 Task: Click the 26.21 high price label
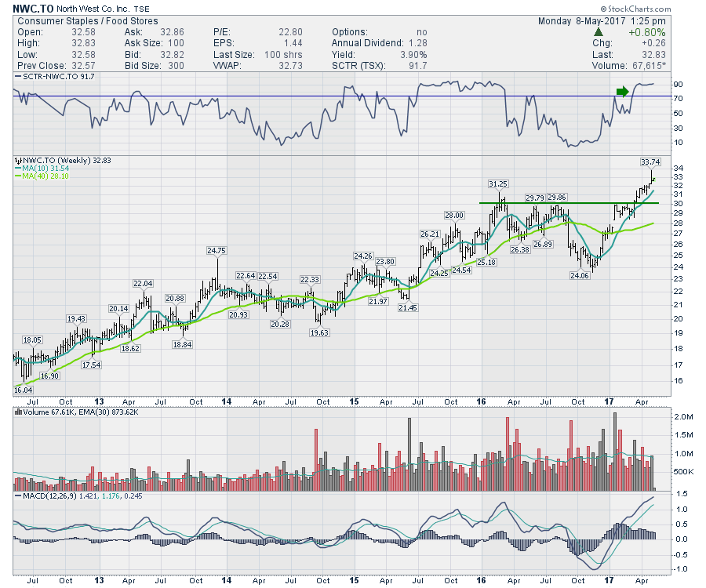tap(430, 234)
